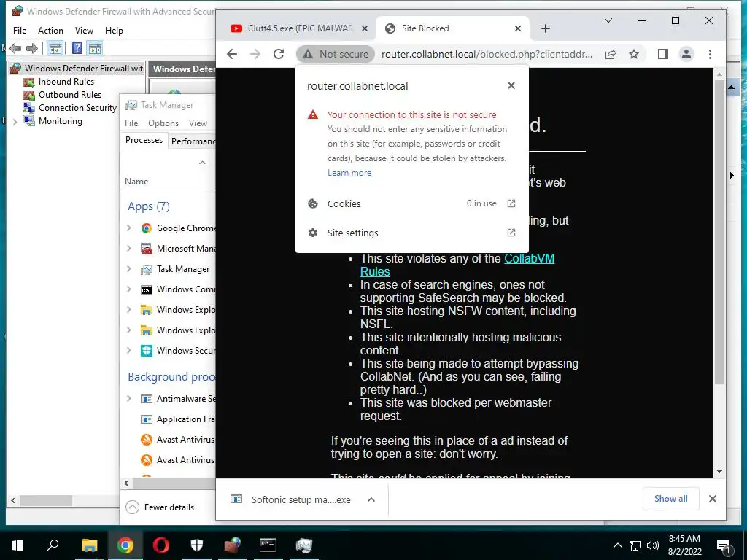This screenshot has width=747, height=560.
Task: Click Firewall toolbar forward arrow
Action: [32, 49]
